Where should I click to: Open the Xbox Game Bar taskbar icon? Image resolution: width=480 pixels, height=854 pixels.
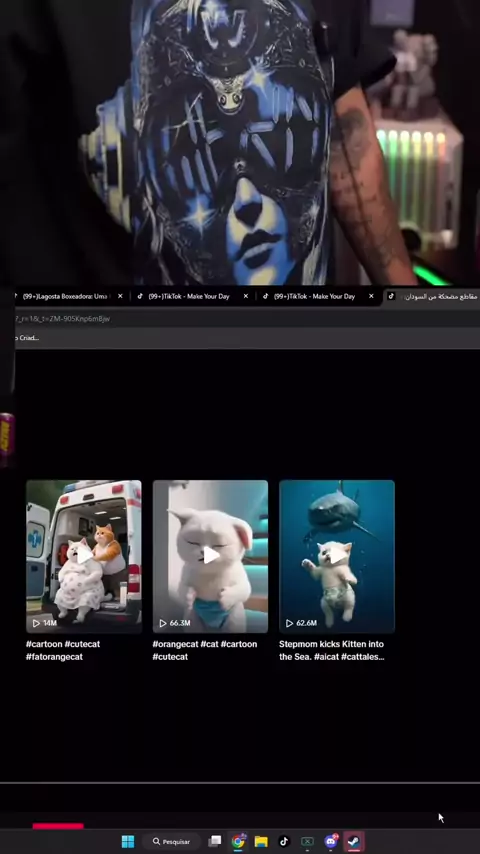tap(307, 841)
